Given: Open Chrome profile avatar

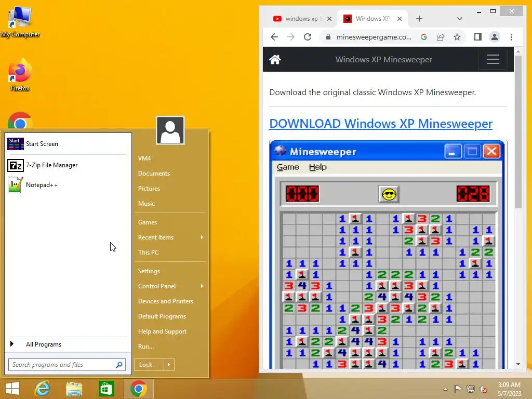Looking at the screenshot, I should (495, 37).
